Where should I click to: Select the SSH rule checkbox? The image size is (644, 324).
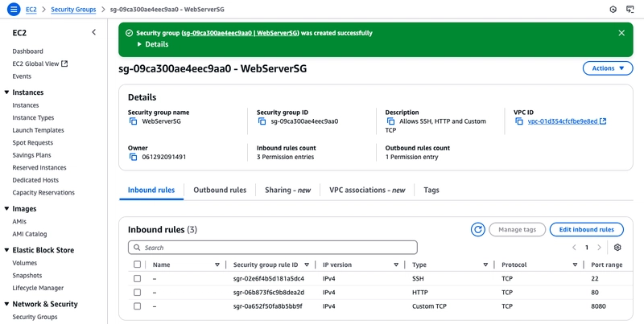click(137, 278)
